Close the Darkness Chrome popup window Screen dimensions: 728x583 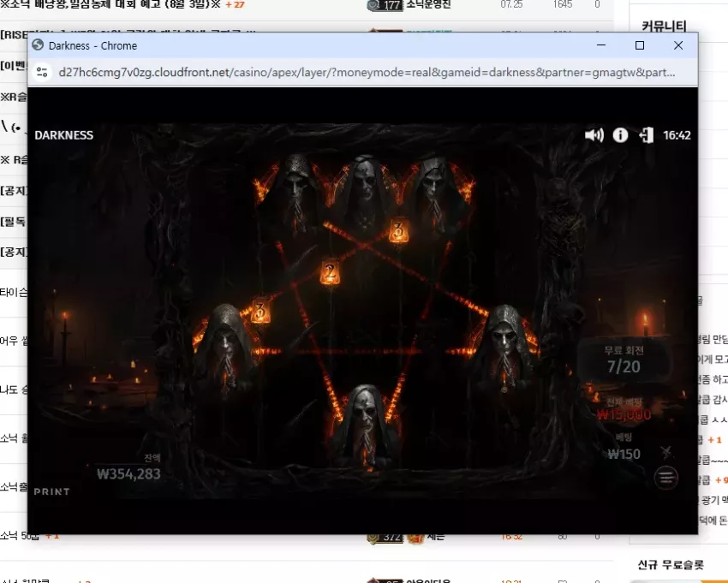click(678, 45)
